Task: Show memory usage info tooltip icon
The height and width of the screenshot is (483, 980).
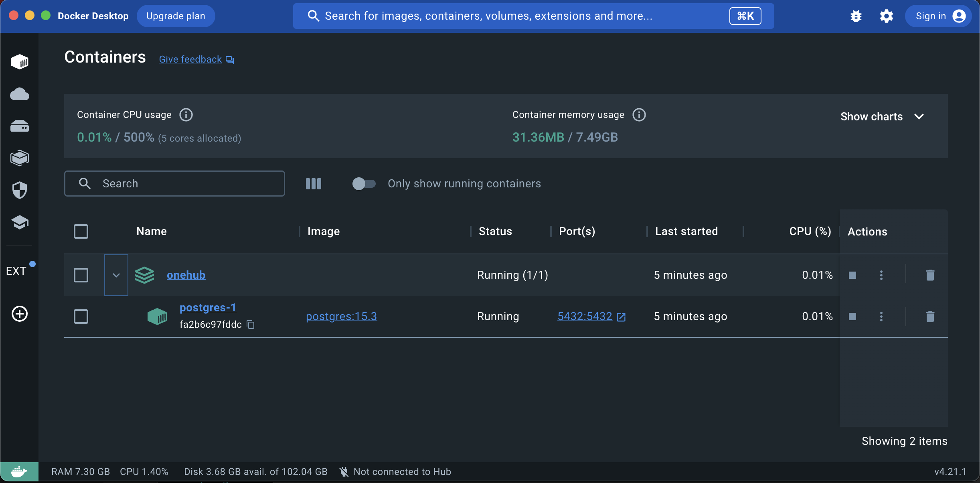Action: [639, 115]
